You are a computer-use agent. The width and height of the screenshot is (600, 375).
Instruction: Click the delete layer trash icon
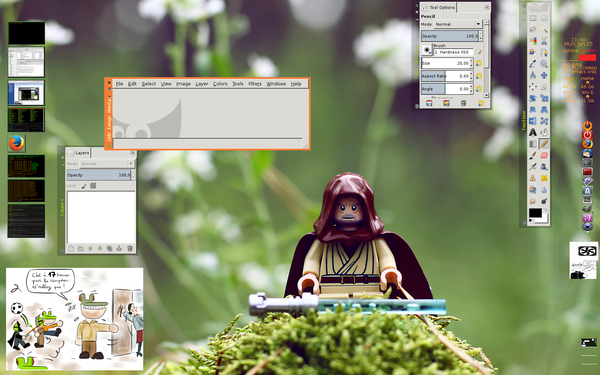[x=130, y=249]
